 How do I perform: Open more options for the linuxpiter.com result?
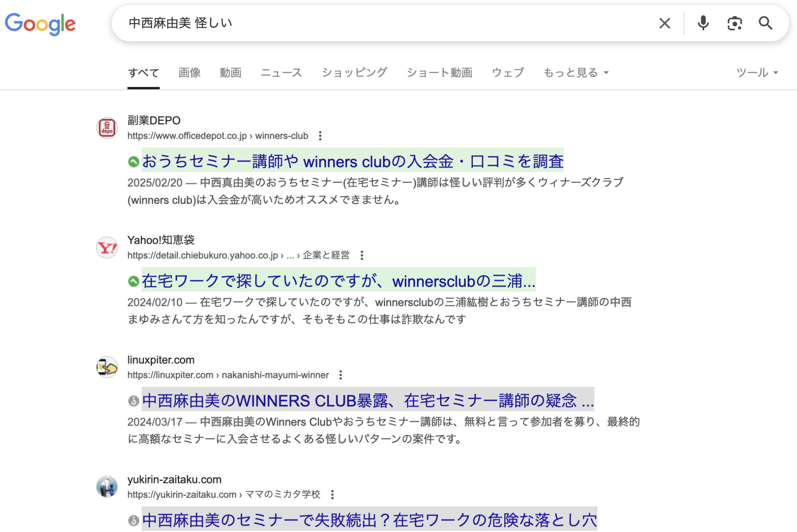[x=340, y=375]
